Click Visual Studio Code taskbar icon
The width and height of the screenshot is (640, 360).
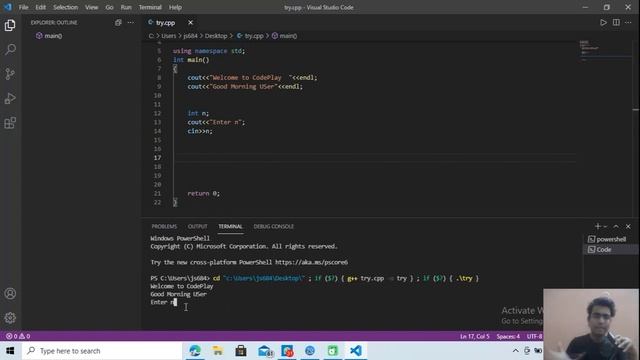(356, 351)
